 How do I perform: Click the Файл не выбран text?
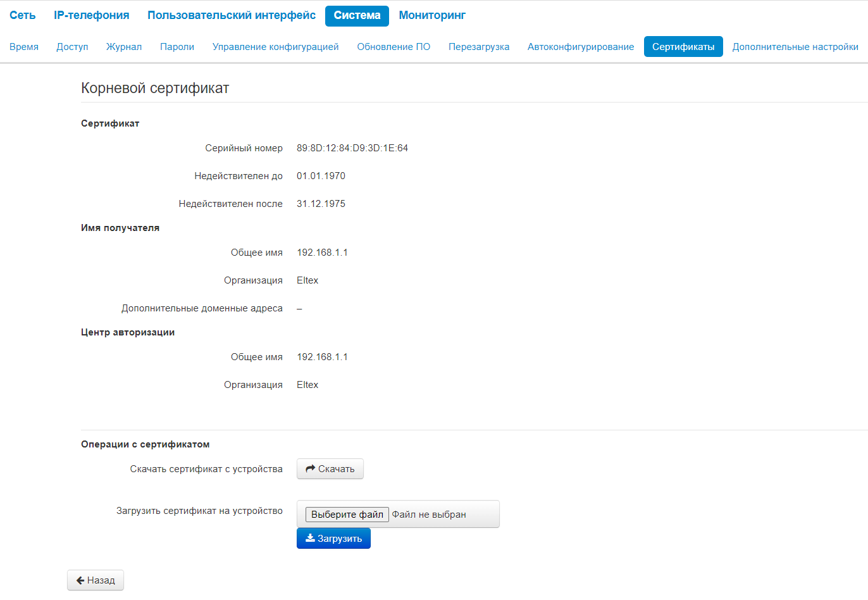coord(429,515)
